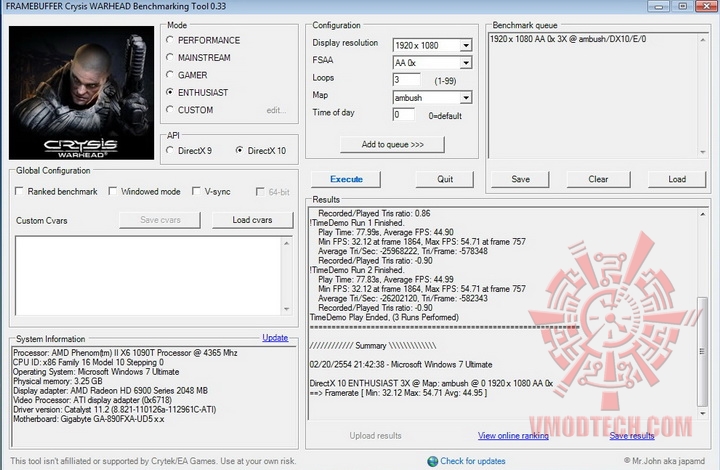
Task: Enable Ranked benchmark checkbox
Action: click(x=19, y=191)
